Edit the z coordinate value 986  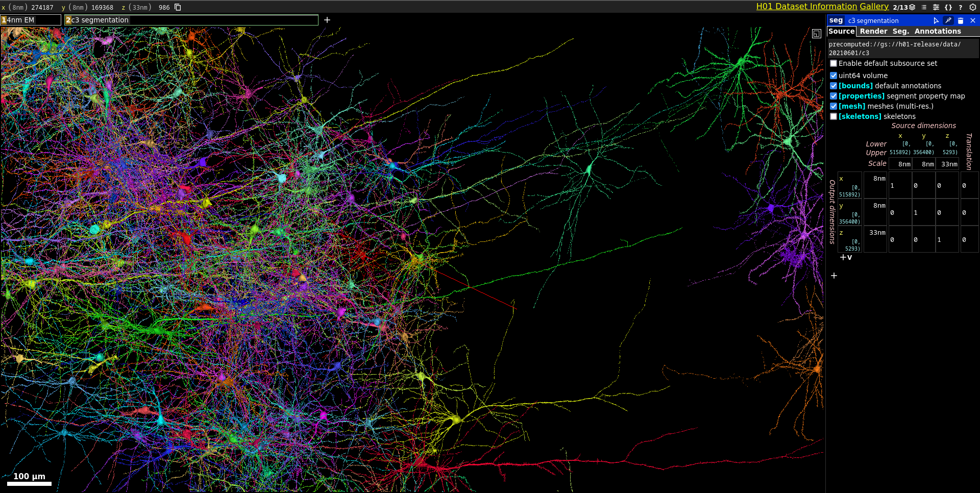pyautogui.click(x=164, y=8)
